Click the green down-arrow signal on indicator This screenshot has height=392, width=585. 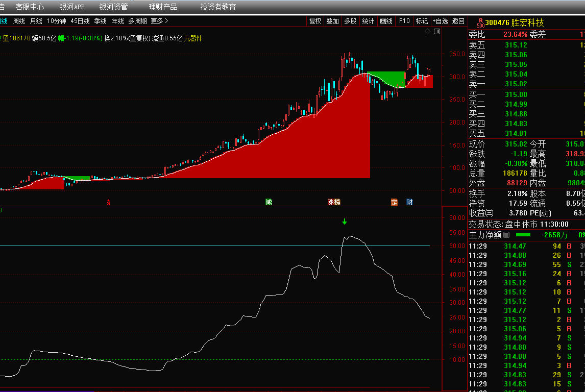tap(345, 222)
